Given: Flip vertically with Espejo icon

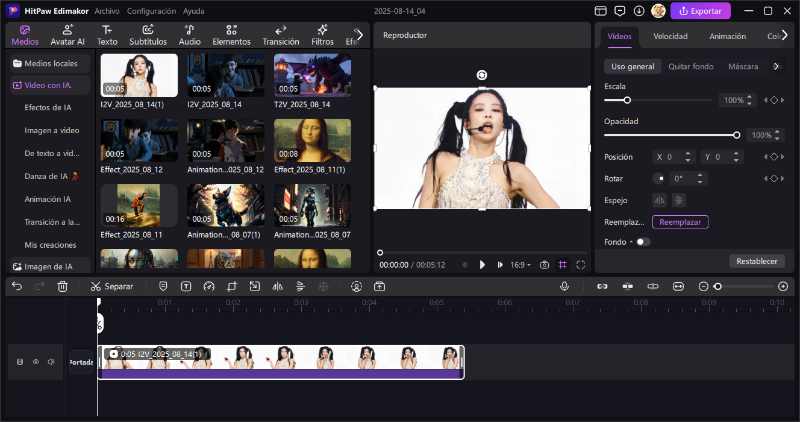Looking at the screenshot, I should point(679,201).
